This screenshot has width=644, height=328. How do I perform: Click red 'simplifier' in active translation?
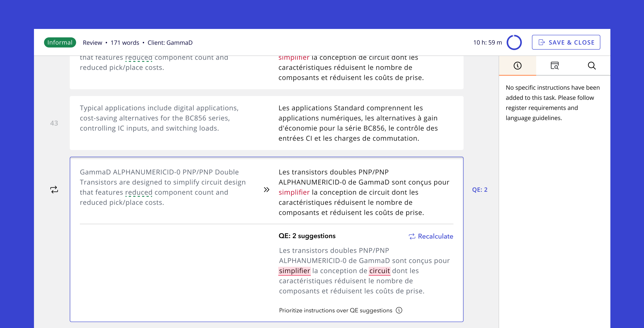point(294,192)
